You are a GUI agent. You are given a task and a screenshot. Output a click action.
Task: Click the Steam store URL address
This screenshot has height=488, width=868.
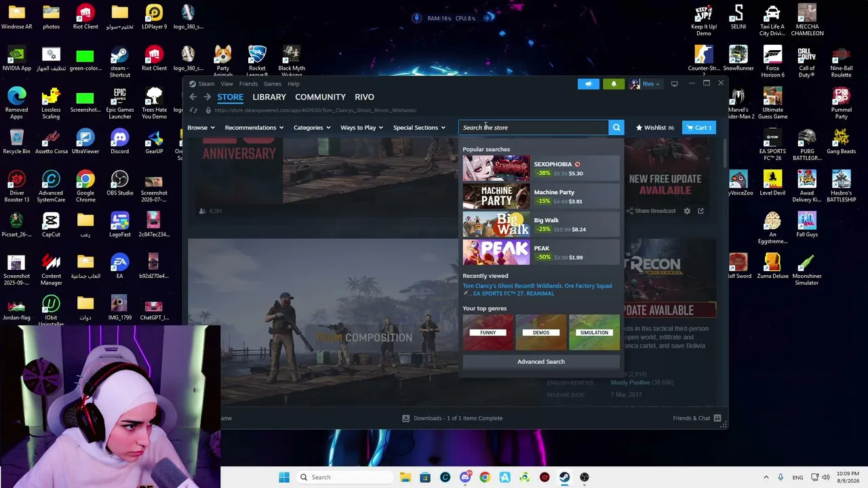(x=315, y=110)
